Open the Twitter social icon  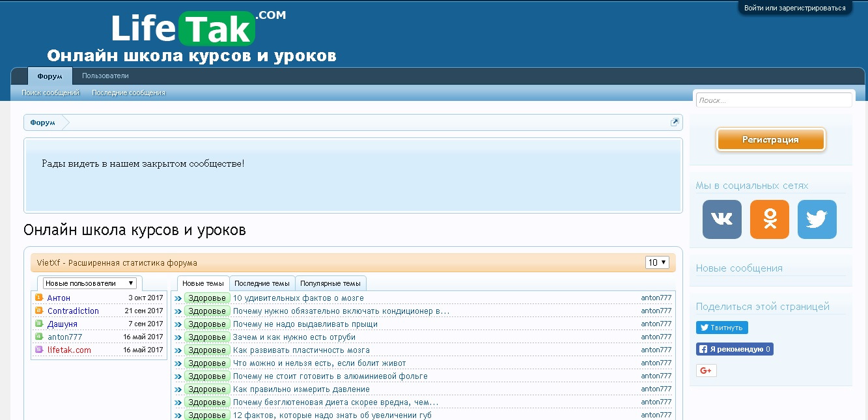point(817,219)
